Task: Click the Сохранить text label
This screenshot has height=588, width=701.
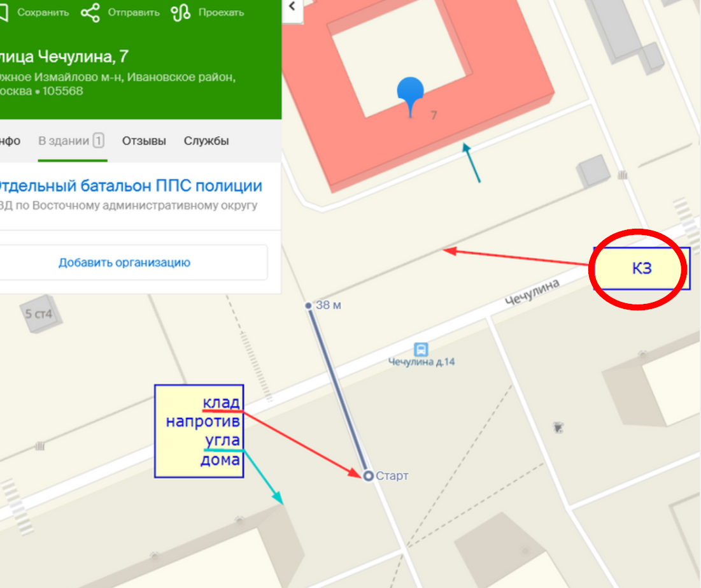Action: coord(43,13)
